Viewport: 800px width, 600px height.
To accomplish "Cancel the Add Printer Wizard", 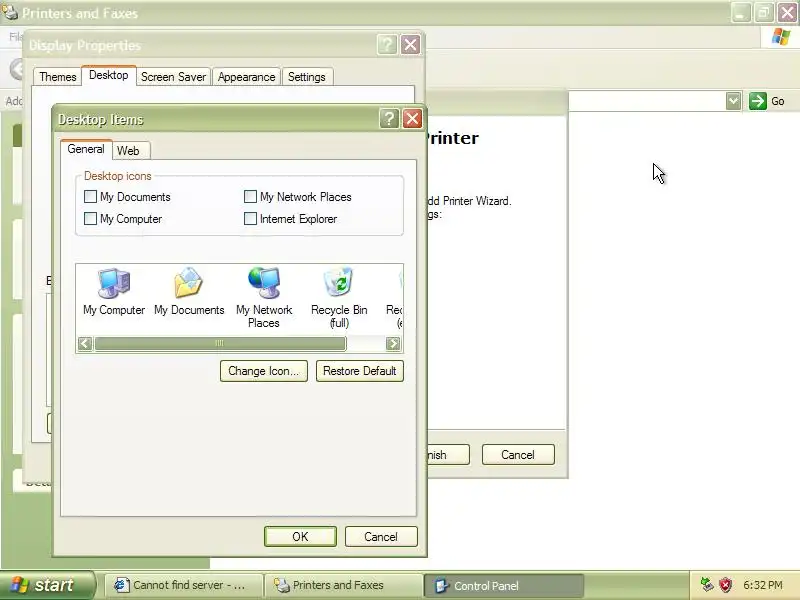I will pyautogui.click(x=518, y=455).
